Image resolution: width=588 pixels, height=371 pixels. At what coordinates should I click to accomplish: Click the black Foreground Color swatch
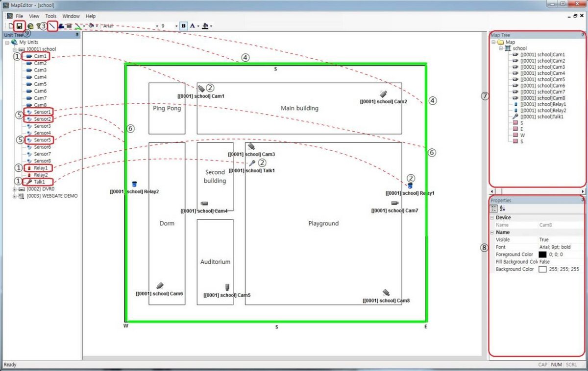(x=542, y=255)
